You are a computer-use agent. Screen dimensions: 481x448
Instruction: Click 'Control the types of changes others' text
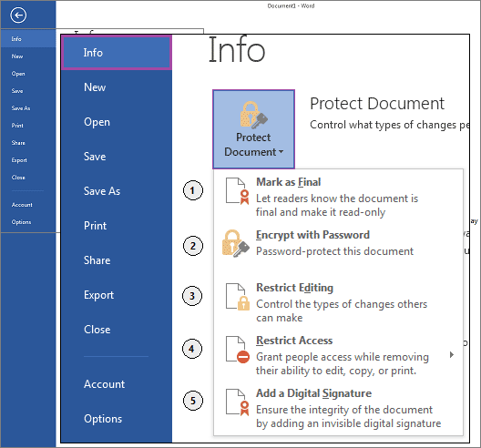[342, 304]
